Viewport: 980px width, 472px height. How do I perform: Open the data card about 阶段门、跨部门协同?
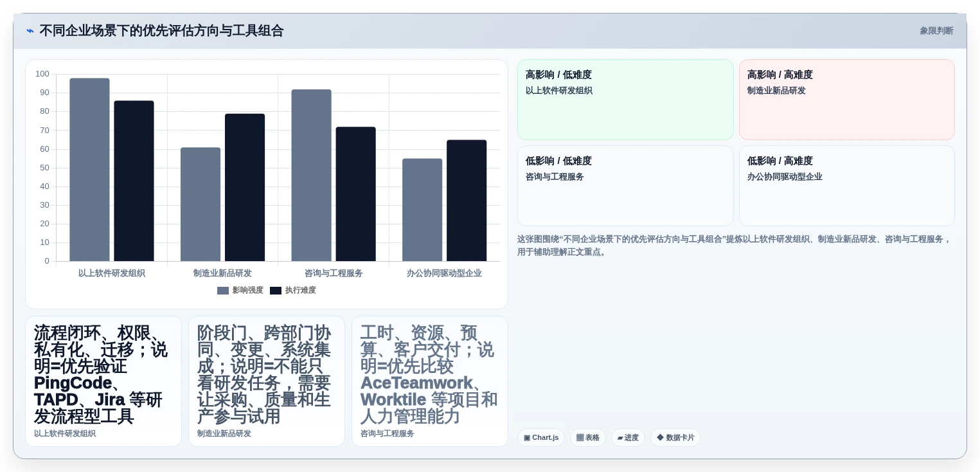(x=267, y=381)
